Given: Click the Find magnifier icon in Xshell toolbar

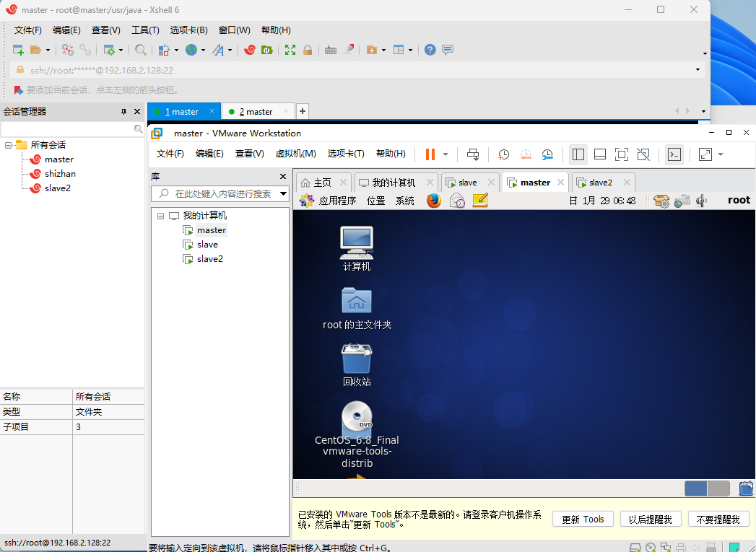Looking at the screenshot, I should click(141, 50).
